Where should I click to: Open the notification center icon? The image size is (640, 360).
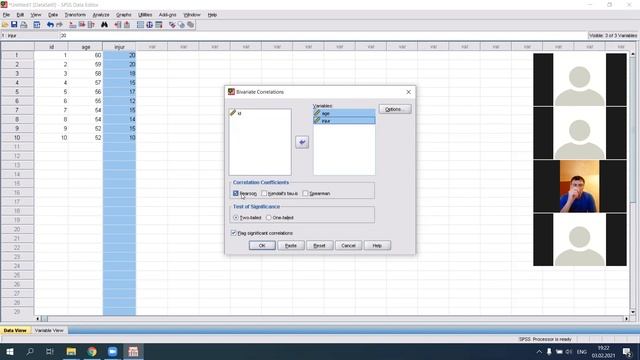pos(627,351)
